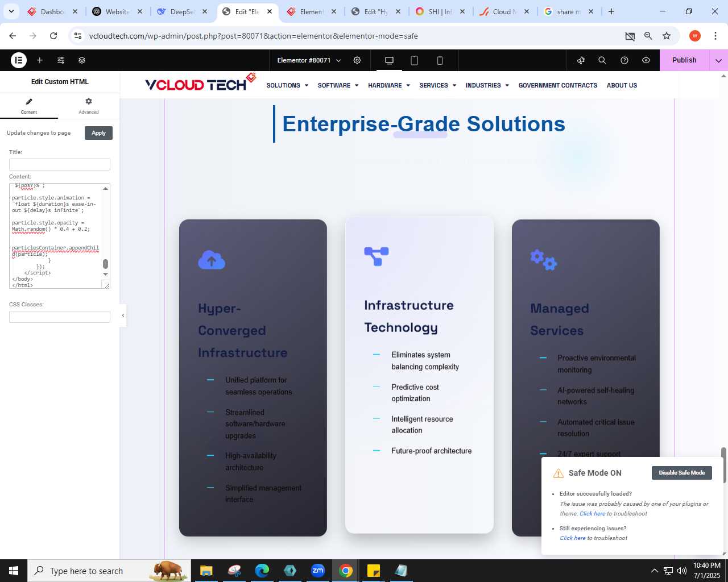Switch to tablet responsive view
728x582 pixels.
pos(415,60)
